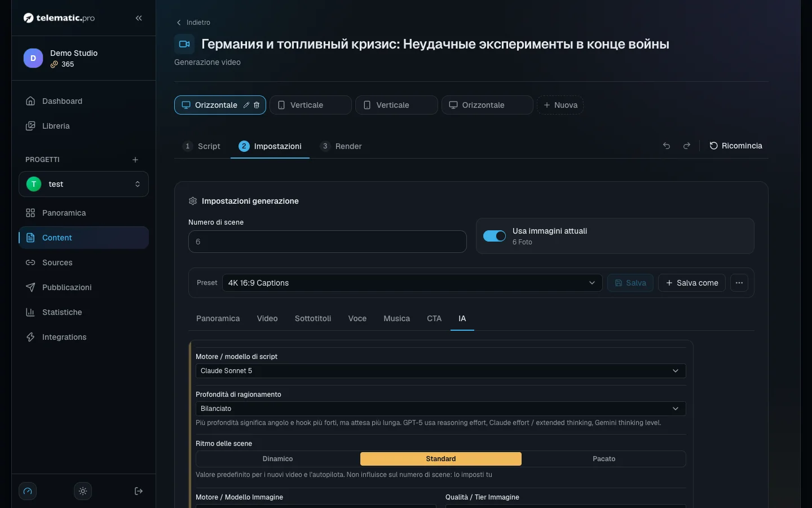This screenshot has height=508, width=812.
Task: Redo the last change
Action: coord(687,146)
